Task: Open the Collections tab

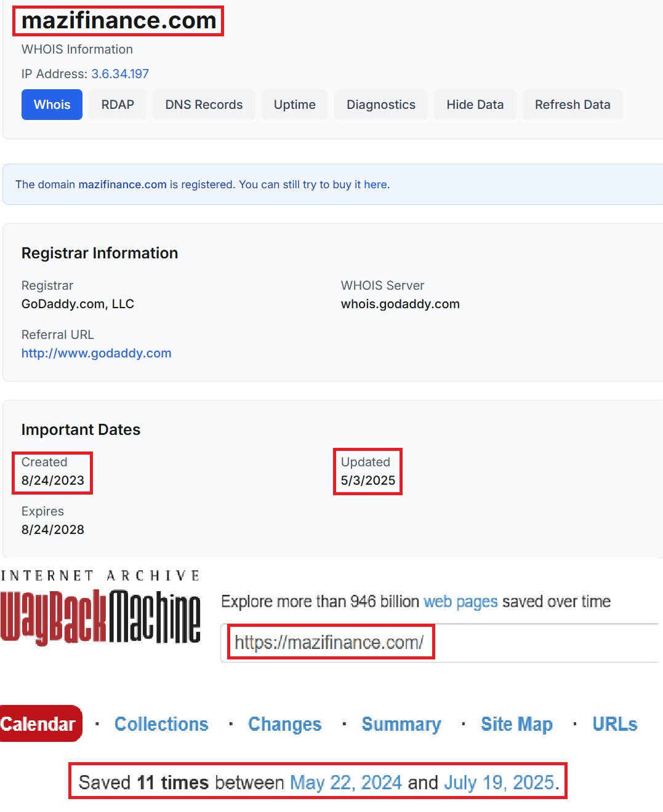Action: pos(161,724)
